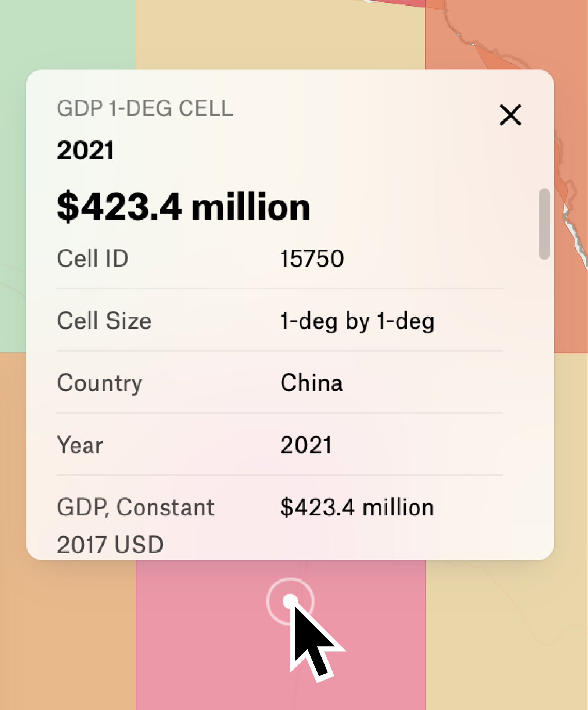
Task: Click the white location marker dot on the map
Action: [x=290, y=602]
